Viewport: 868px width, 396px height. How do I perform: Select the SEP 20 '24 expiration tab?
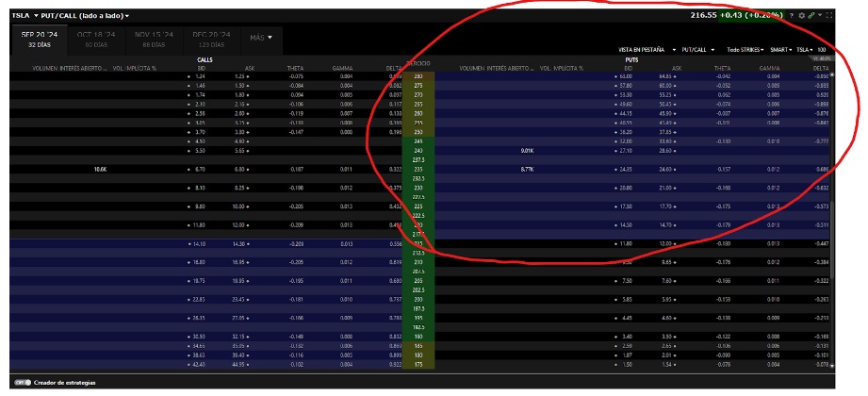(x=40, y=38)
